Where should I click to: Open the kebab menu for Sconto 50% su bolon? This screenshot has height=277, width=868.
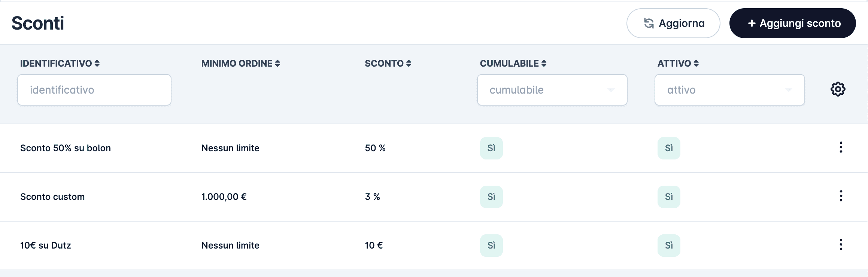click(x=841, y=147)
